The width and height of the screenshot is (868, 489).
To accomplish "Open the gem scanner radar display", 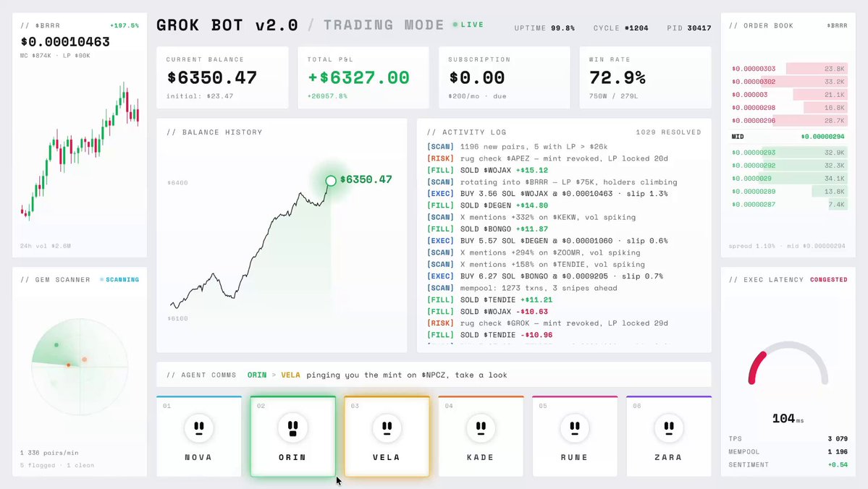I will coord(80,366).
